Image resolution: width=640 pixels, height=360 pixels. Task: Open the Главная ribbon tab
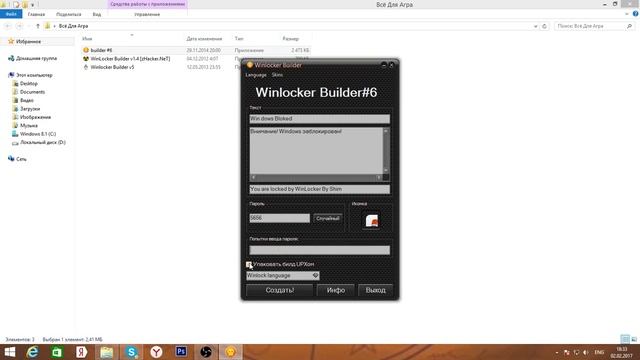(36, 14)
